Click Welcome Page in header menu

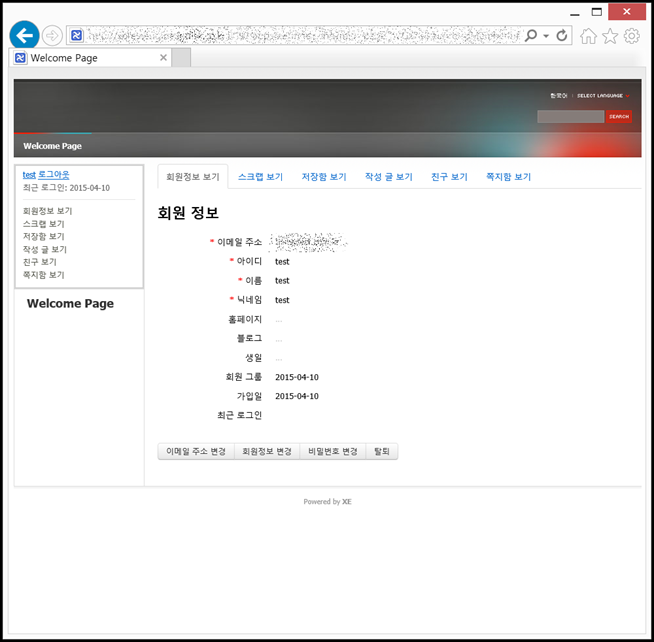coord(53,146)
